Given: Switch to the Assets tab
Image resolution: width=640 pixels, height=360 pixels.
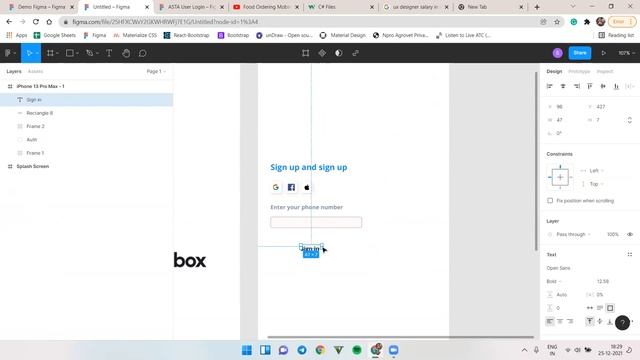Looking at the screenshot, I should point(35,71).
